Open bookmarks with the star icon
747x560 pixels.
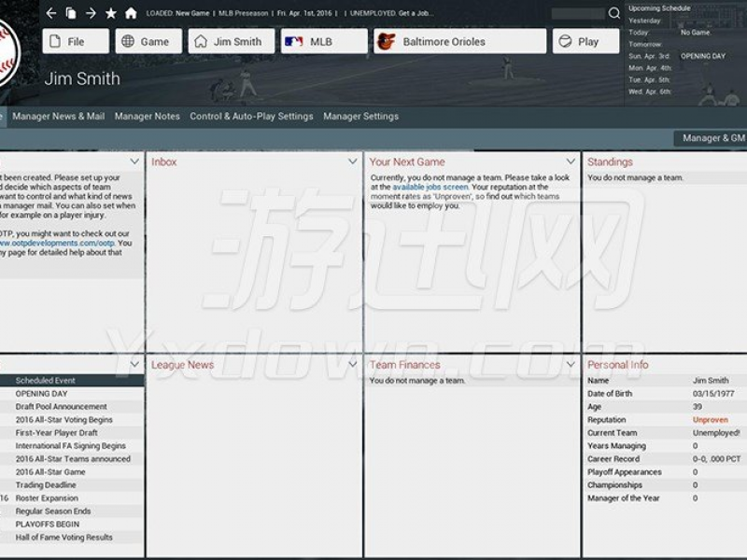(x=111, y=13)
